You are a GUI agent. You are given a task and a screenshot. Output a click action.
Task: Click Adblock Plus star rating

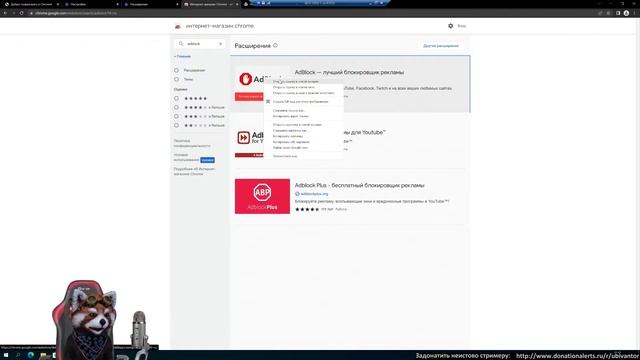pos(307,209)
